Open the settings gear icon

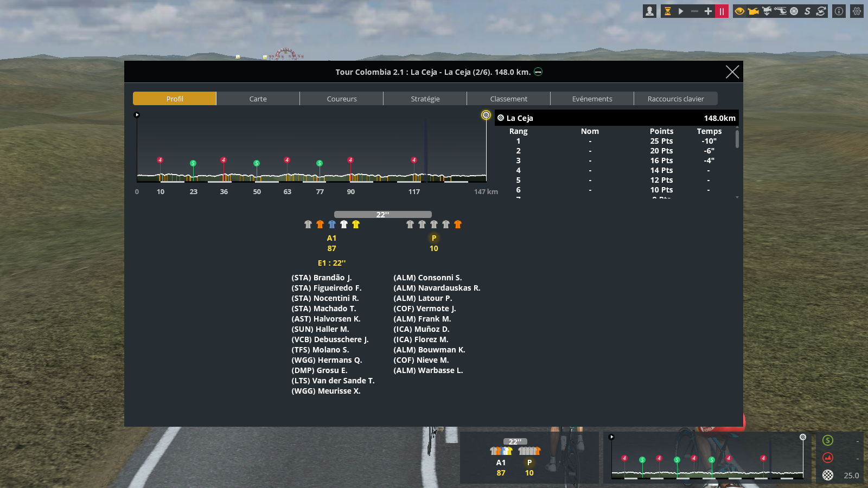click(857, 11)
